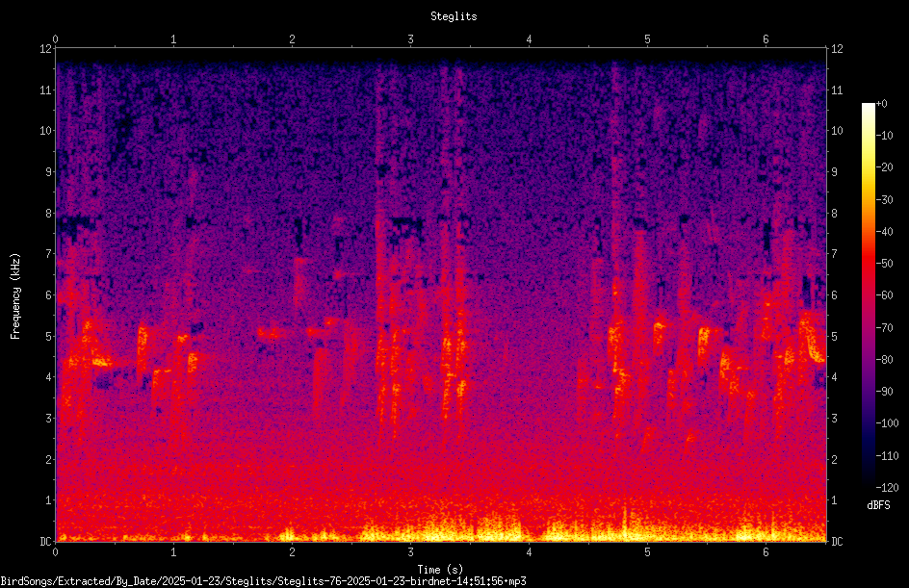
Task: Pick the -50 dBFS red on color bar
Action: click(x=868, y=263)
